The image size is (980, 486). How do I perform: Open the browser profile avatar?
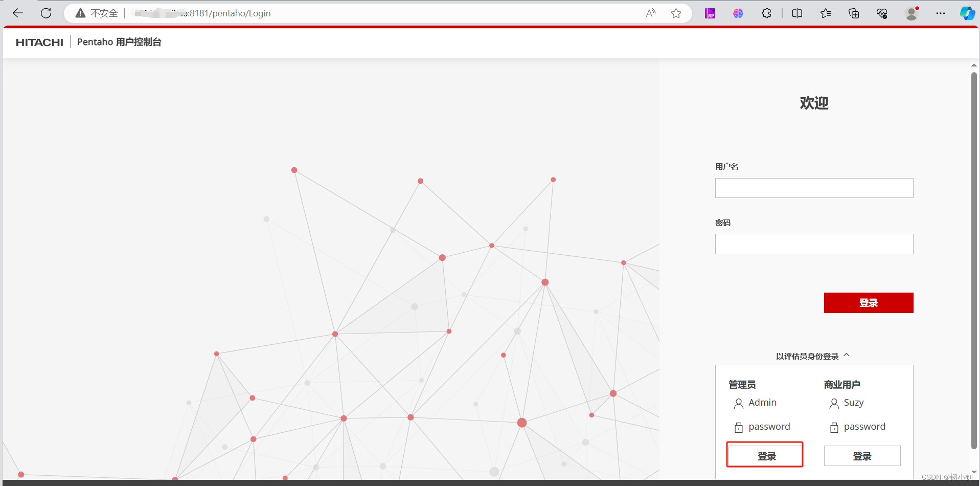911,13
